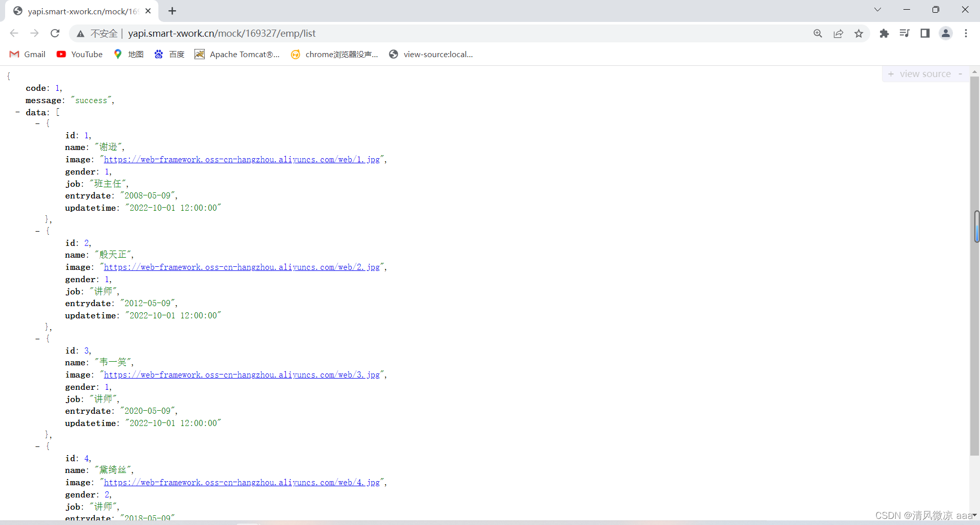Click the message value "success"
The image size is (980, 525).
(x=91, y=101)
